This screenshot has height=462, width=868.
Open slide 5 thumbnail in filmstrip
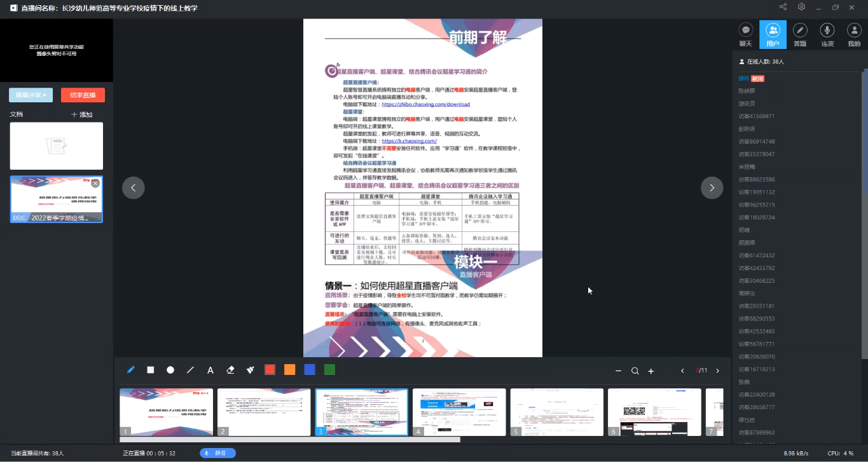pyautogui.click(x=556, y=412)
